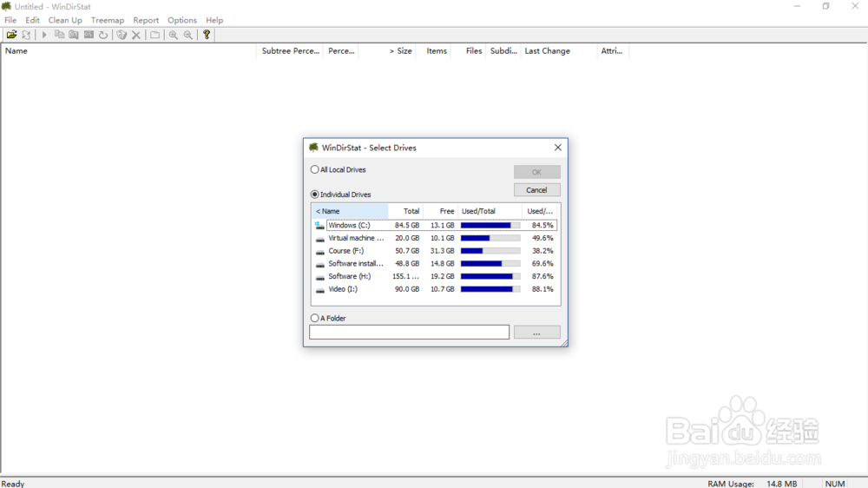This screenshot has height=488, width=868.
Task: Click the Copy Path toolbar icon
Action: click(x=59, y=35)
